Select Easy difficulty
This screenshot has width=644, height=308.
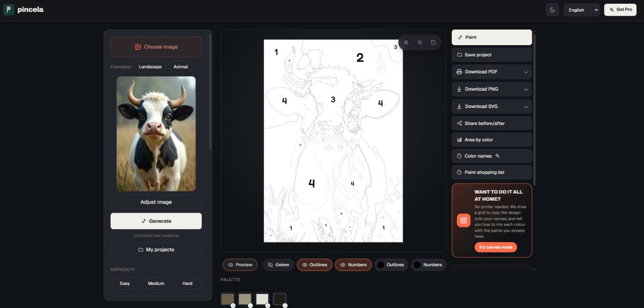(125, 283)
